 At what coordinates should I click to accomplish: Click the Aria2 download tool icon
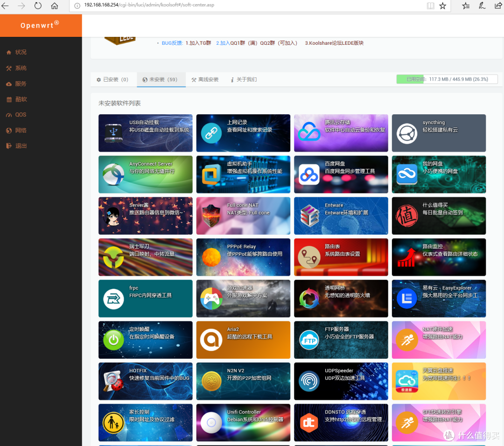coord(211,340)
